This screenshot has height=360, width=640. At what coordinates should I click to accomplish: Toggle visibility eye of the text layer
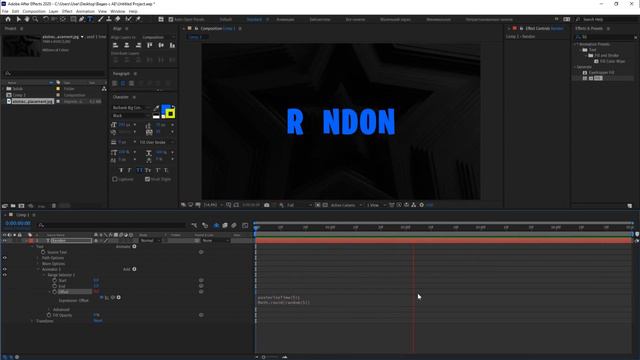coord(4,241)
